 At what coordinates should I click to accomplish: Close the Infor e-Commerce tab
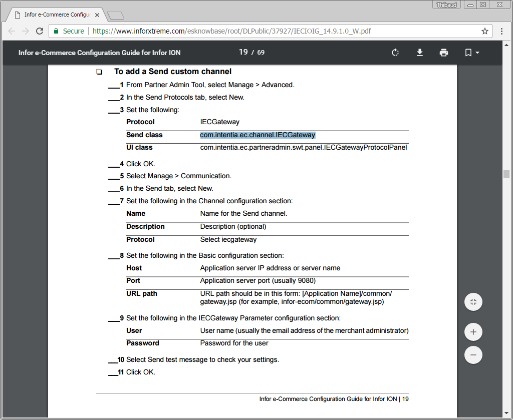click(97, 15)
